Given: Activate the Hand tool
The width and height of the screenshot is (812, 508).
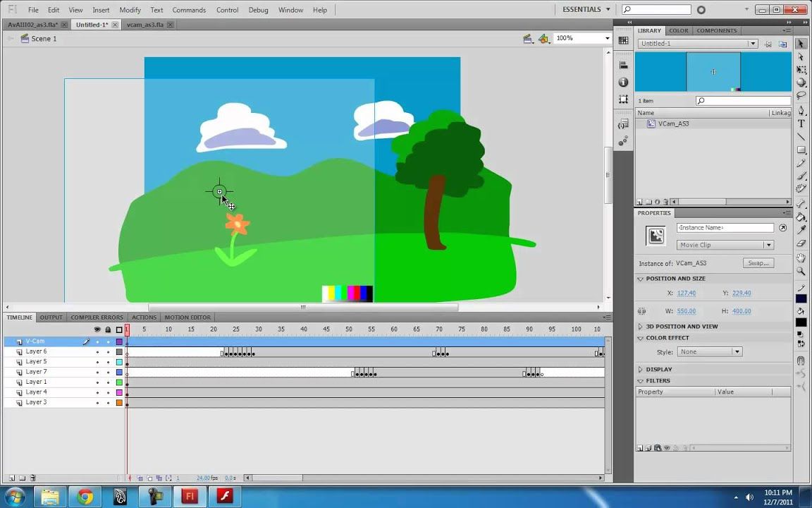Looking at the screenshot, I should click(801, 258).
